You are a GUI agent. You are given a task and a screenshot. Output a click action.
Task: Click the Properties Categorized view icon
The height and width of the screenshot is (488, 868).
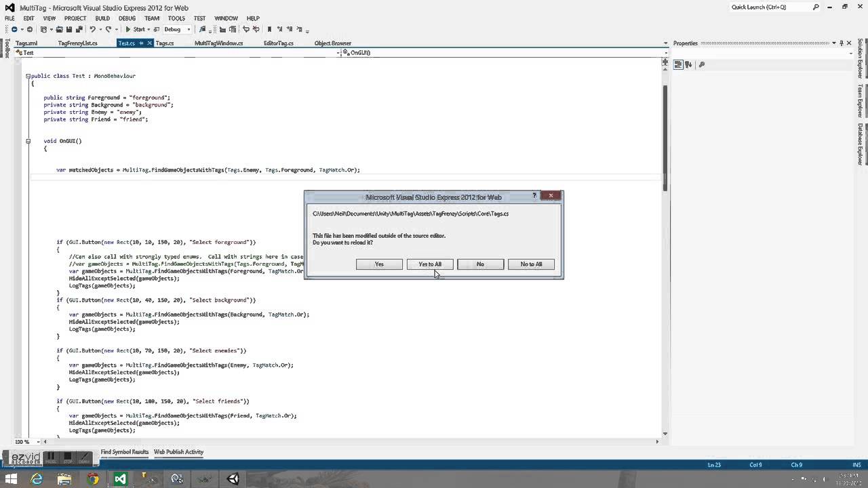[x=677, y=64]
